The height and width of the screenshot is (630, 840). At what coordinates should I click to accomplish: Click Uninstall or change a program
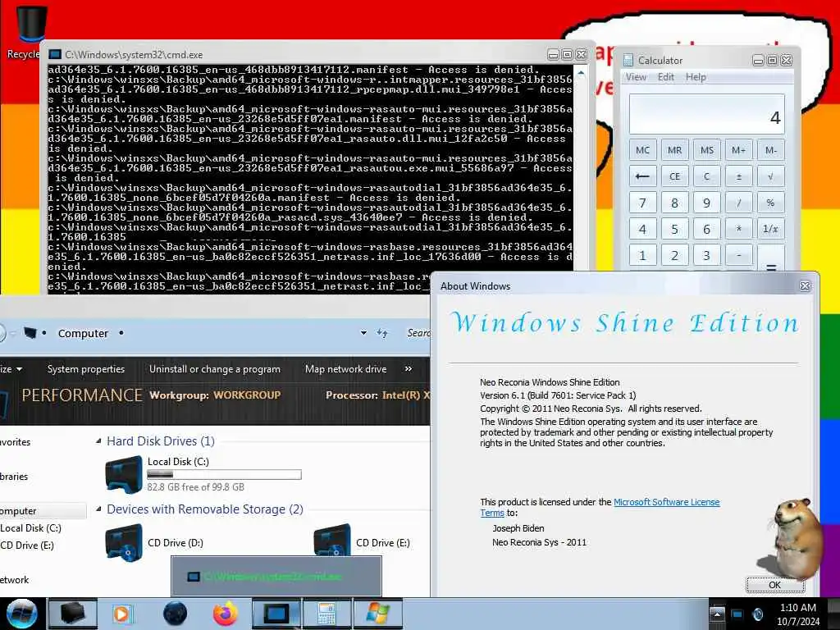point(215,369)
